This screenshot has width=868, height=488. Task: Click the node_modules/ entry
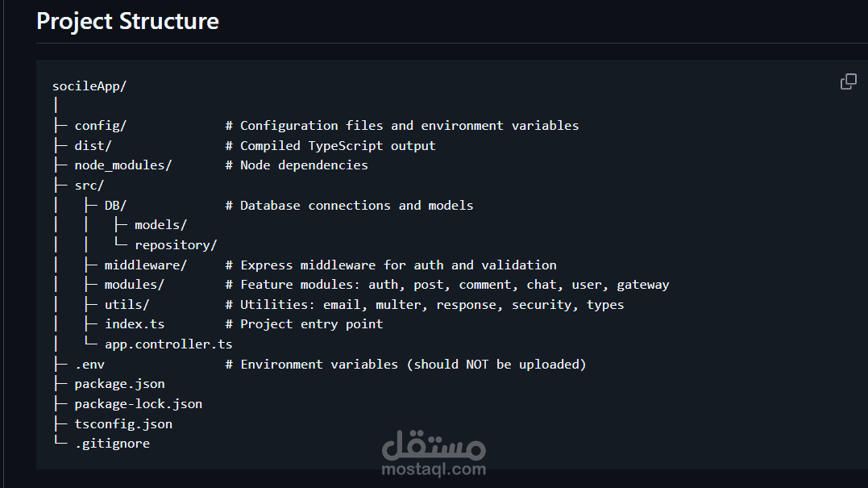pos(123,165)
